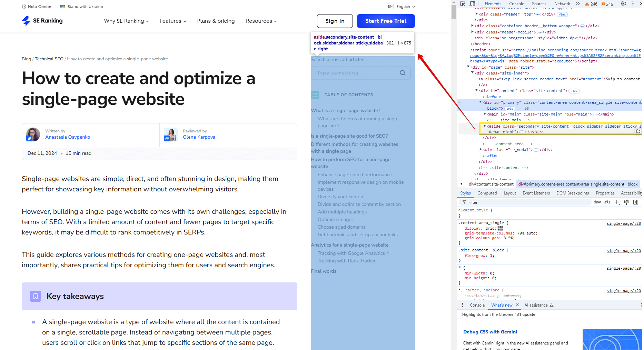Open single-page/:20 source link for .content-area_single

pyautogui.click(x=624, y=223)
